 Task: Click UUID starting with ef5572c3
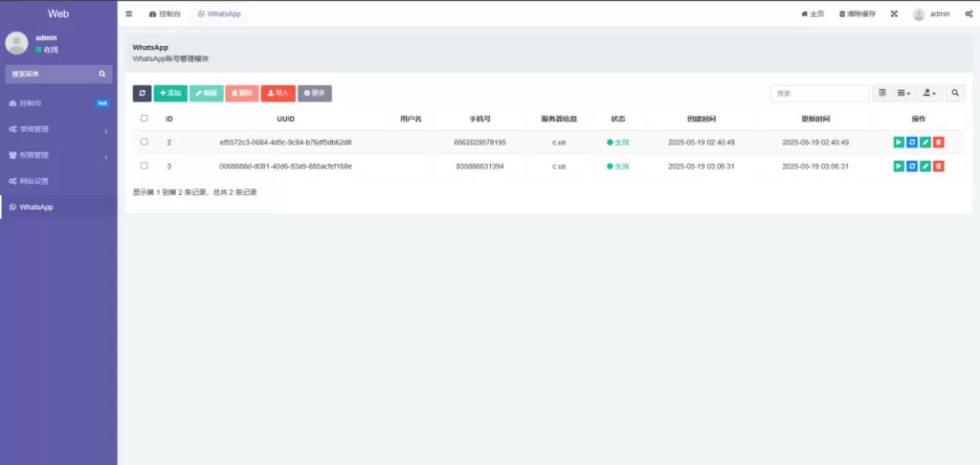pos(285,143)
